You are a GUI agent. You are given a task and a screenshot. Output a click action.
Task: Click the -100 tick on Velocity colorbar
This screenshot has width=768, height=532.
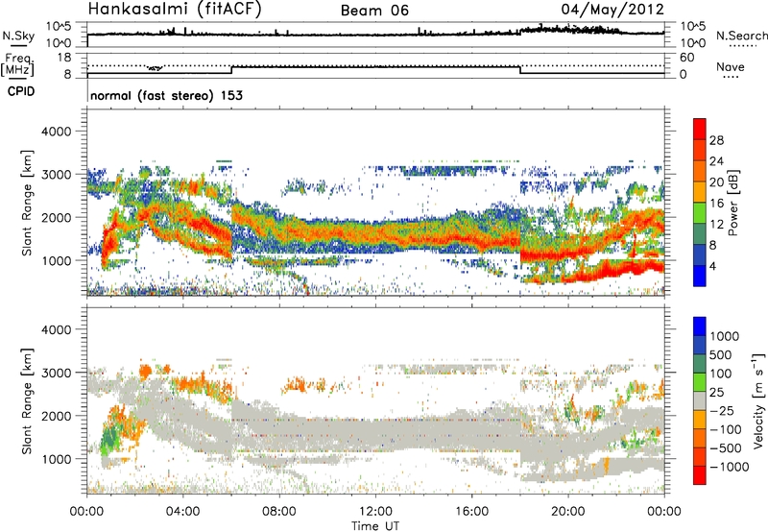tap(728, 429)
